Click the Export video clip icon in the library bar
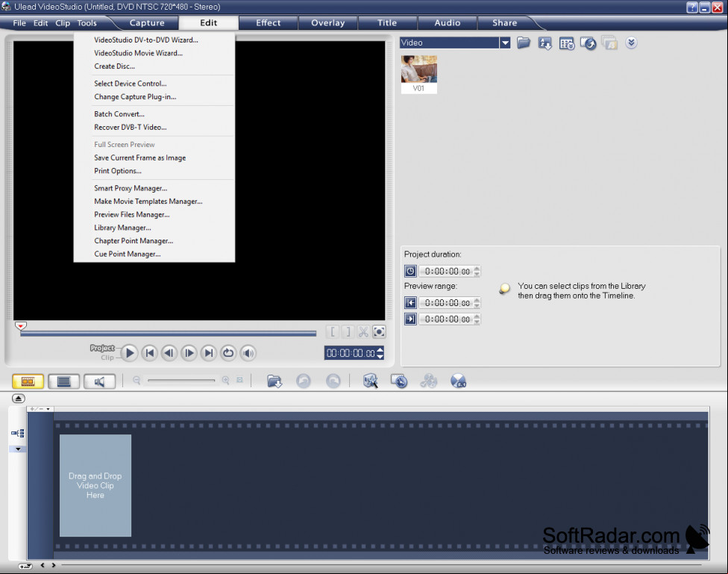The image size is (728, 574). (588, 43)
